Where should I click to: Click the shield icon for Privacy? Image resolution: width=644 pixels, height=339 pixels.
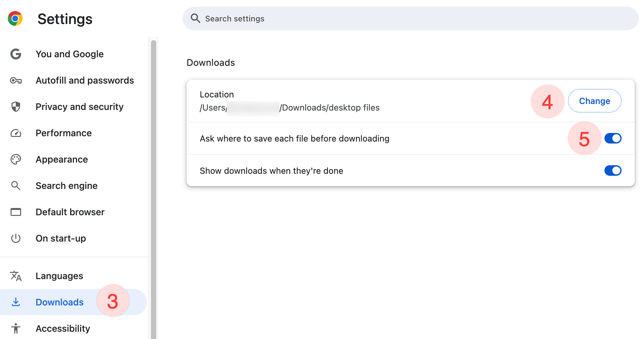click(16, 107)
